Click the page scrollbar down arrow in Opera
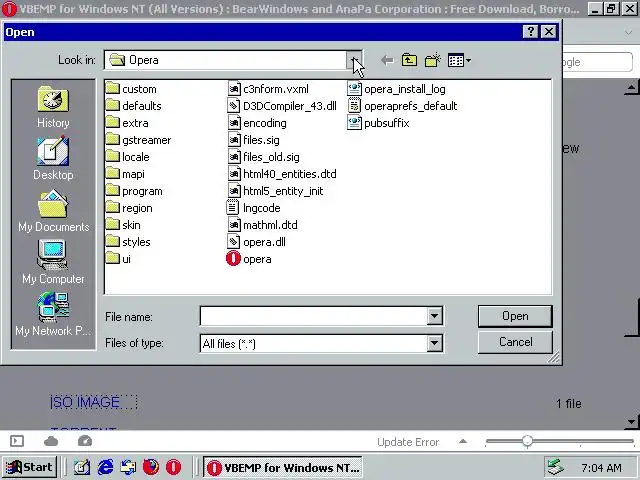Image resolution: width=640 pixels, height=480 pixels. coord(632,421)
